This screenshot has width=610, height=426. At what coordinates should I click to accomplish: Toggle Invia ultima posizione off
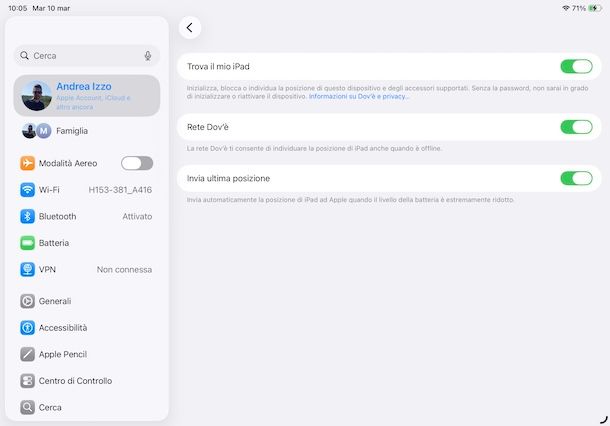pos(576,178)
